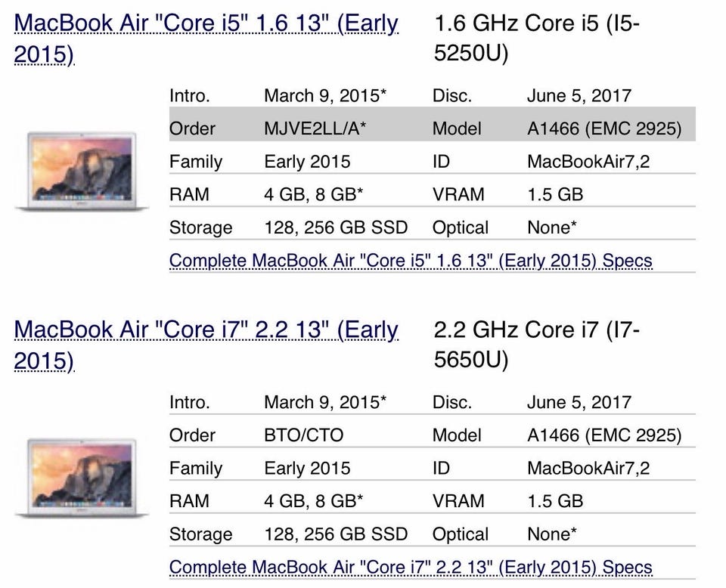Click the "1.6 GHz Core i5 (I5-5250U)" processor text

(537, 38)
